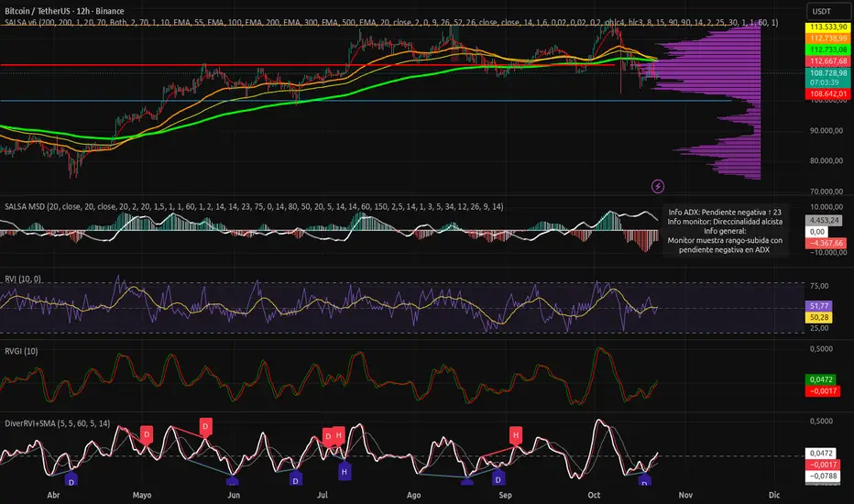Click the Sep label on time axis

[506, 495]
